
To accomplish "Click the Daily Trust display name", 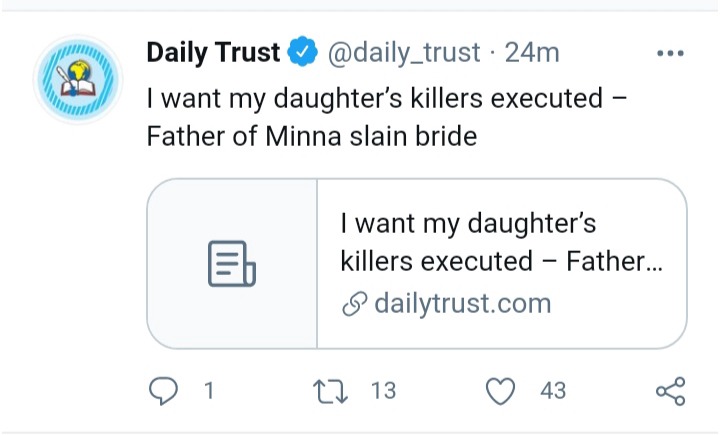I will point(213,52).
